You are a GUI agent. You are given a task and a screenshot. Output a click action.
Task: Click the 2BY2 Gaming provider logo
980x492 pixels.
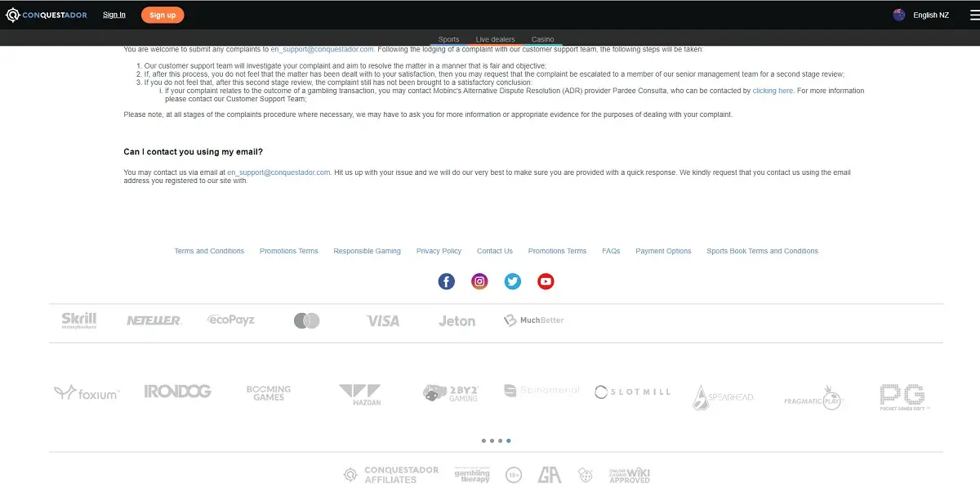coord(450,393)
